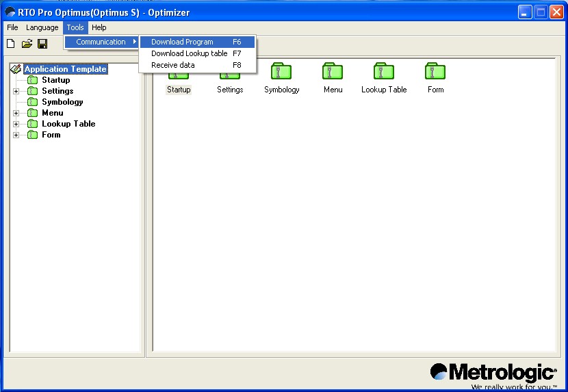Click the New file toolbar icon

10,44
